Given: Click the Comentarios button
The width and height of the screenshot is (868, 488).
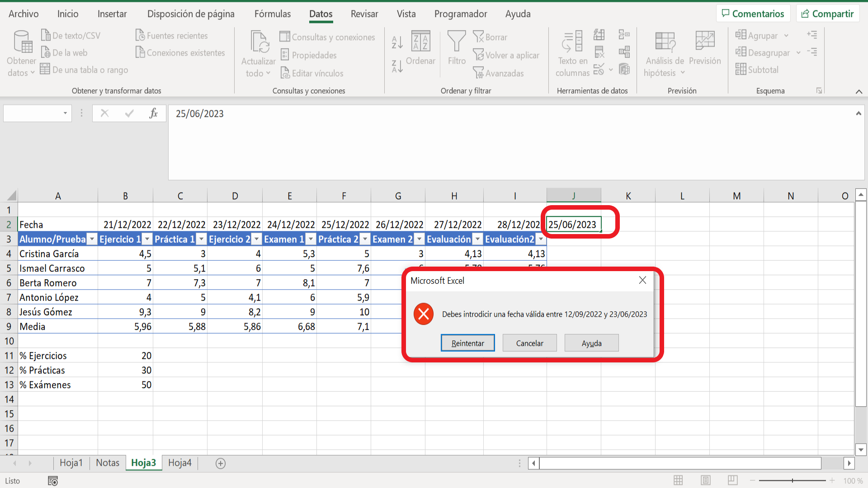Looking at the screenshot, I should click(753, 14).
